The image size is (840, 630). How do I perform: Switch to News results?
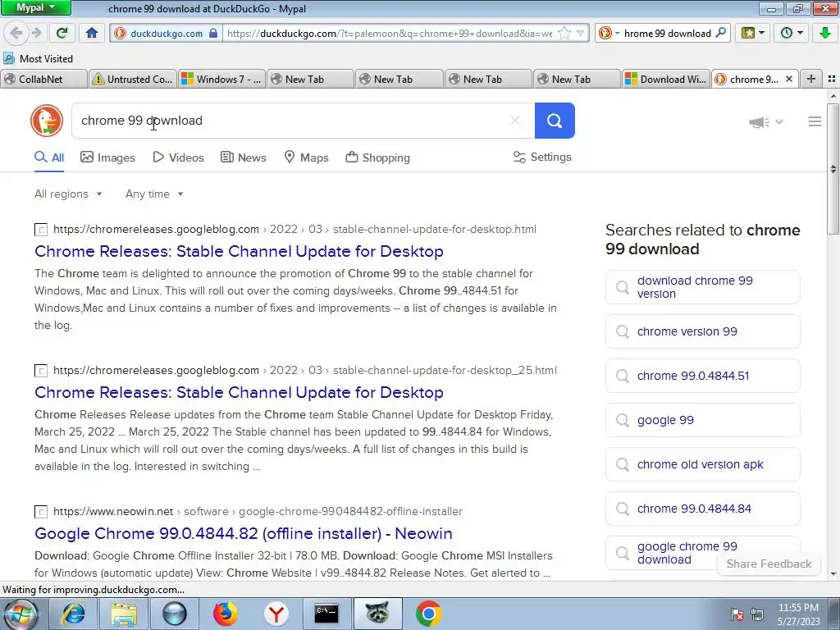(x=243, y=157)
